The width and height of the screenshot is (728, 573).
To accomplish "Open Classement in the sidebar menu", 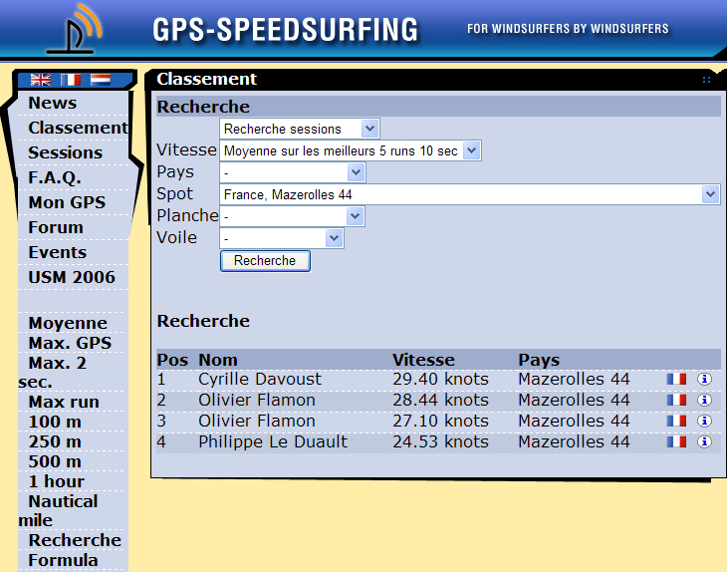I will pyautogui.click(x=78, y=128).
